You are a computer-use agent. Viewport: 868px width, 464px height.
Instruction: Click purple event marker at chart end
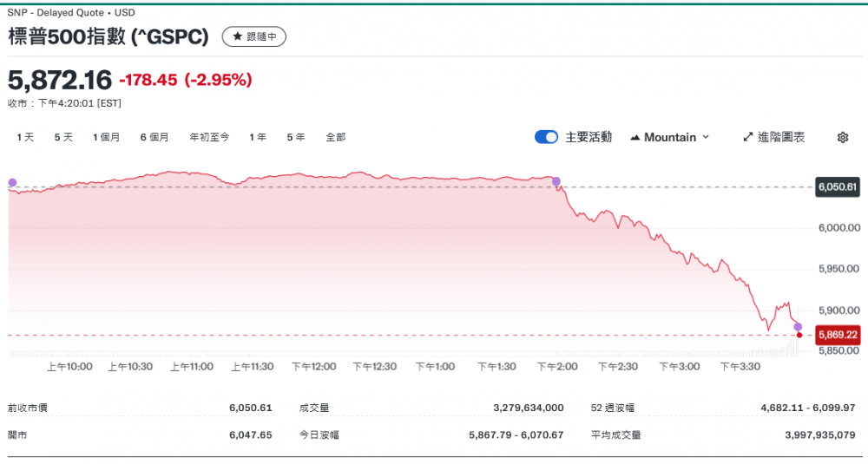click(798, 326)
